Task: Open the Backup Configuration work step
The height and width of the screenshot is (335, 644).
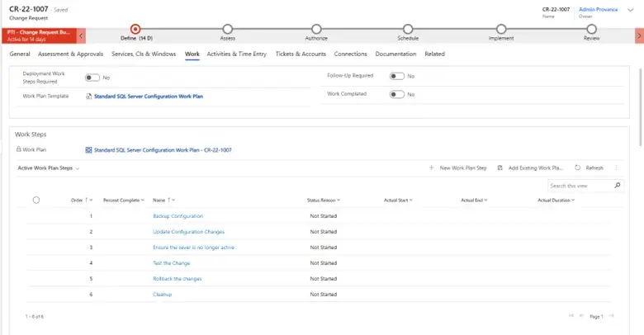Action: tap(178, 216)
